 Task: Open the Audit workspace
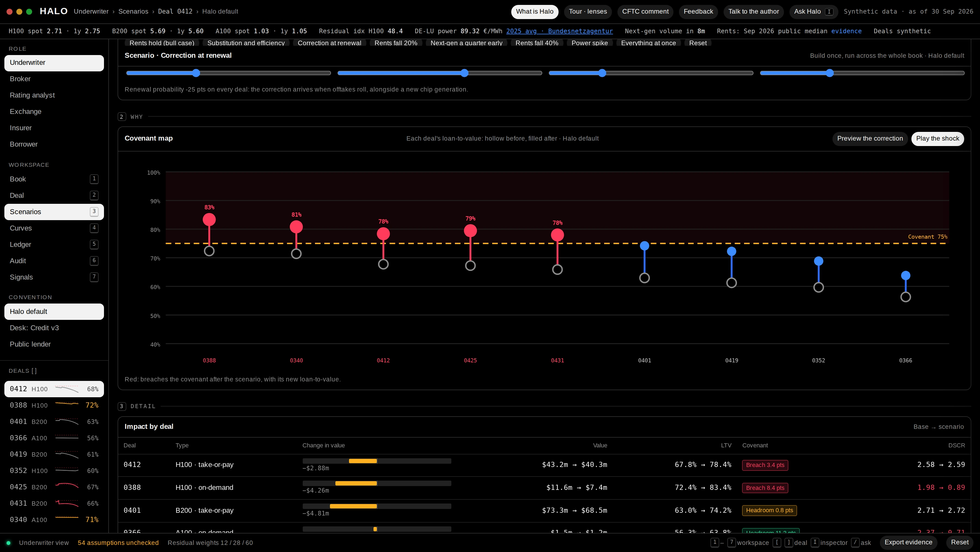pyautogui.click(x=54, y=261)
